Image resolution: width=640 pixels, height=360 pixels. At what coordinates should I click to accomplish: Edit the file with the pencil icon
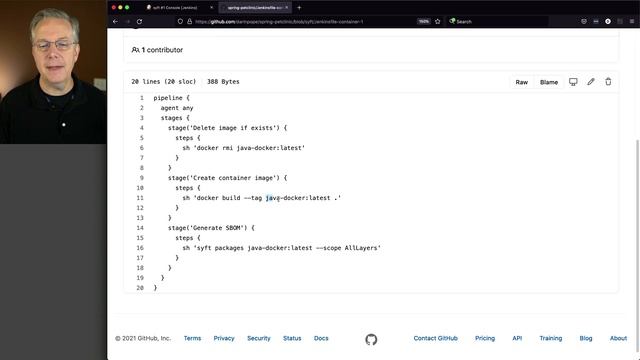pyautogui.click(x=591, y=82)
